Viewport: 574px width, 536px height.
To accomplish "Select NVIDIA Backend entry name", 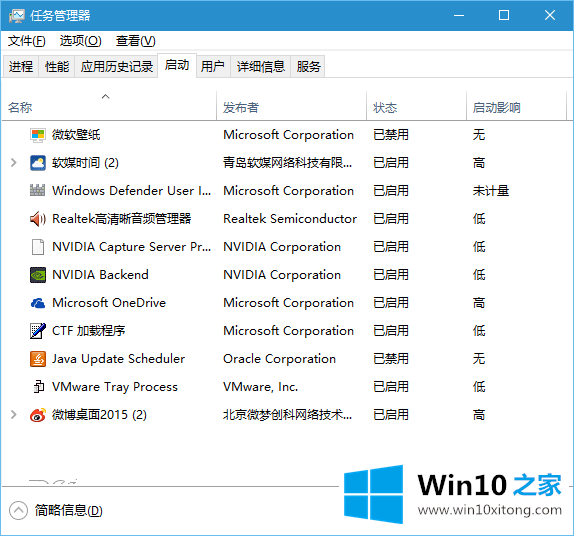I will tap(100, 275).
